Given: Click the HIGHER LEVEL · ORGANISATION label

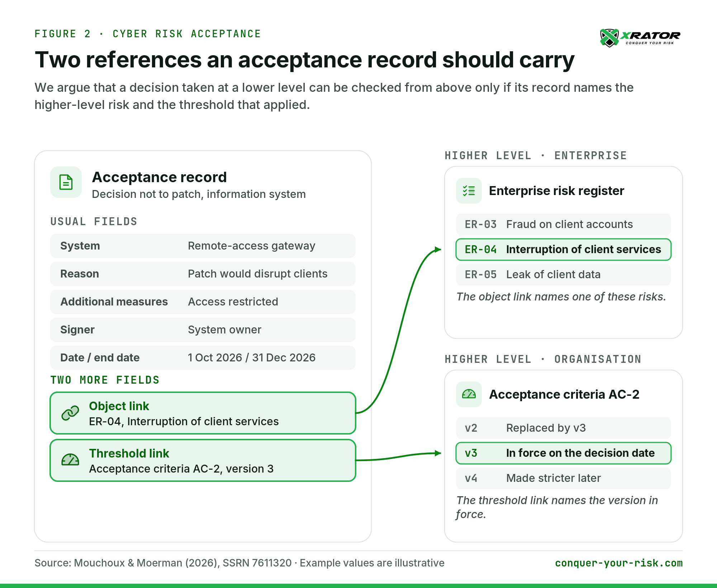Looking at the screenshot, I should [x=543, y=359].
